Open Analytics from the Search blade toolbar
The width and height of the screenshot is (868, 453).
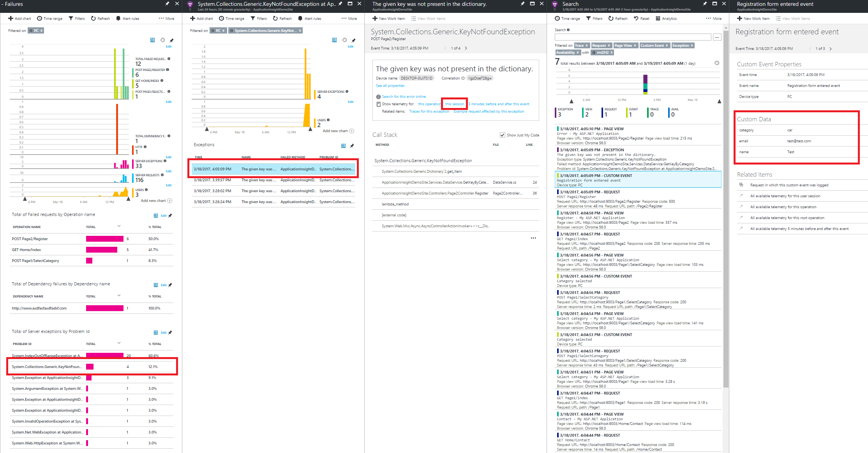point(666,18)
